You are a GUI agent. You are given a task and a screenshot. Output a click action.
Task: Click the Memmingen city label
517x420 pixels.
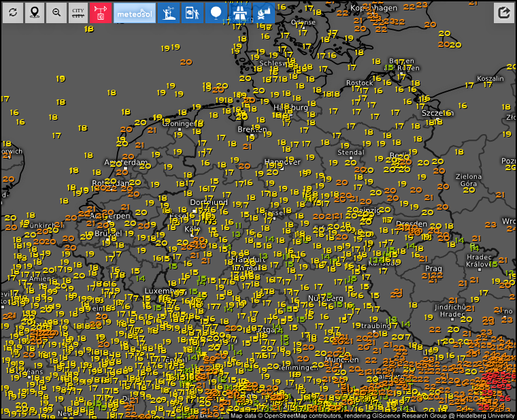pyautogui.click(x=298, y=368)
